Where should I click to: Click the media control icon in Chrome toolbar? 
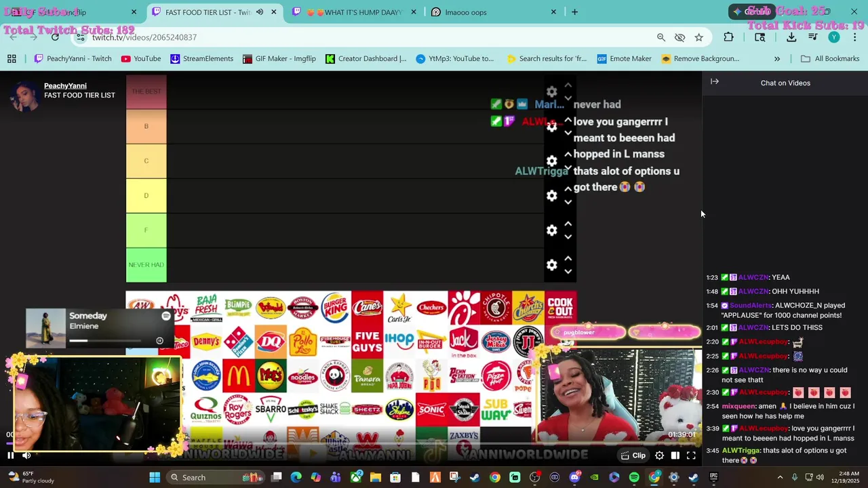pos(812,37)
